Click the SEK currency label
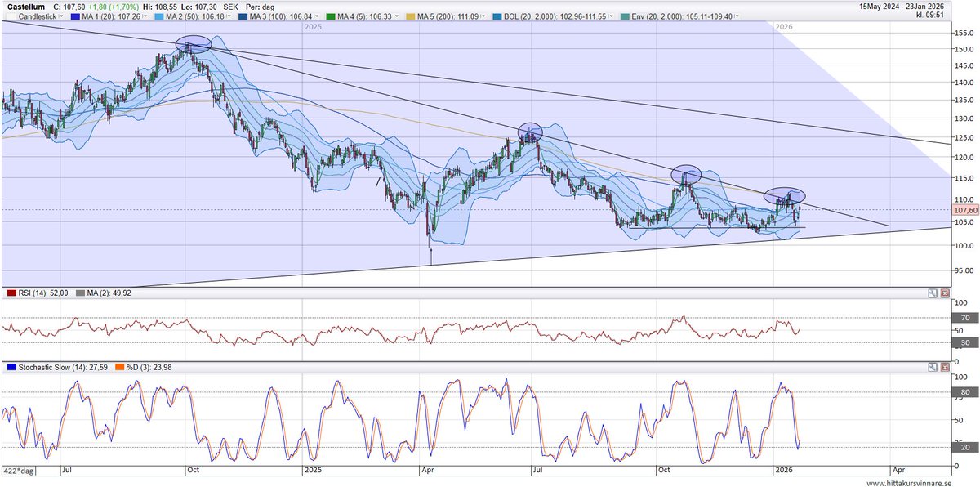The height and width of the screenshot is (487, 980). [233, 7]
